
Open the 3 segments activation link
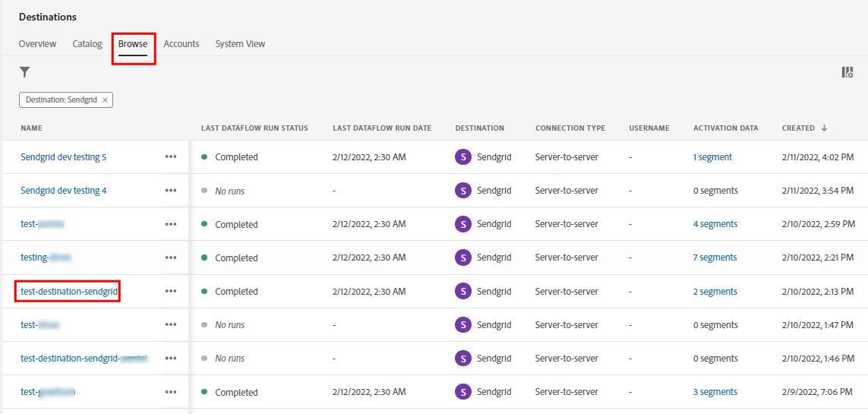[x=715, y=392]
